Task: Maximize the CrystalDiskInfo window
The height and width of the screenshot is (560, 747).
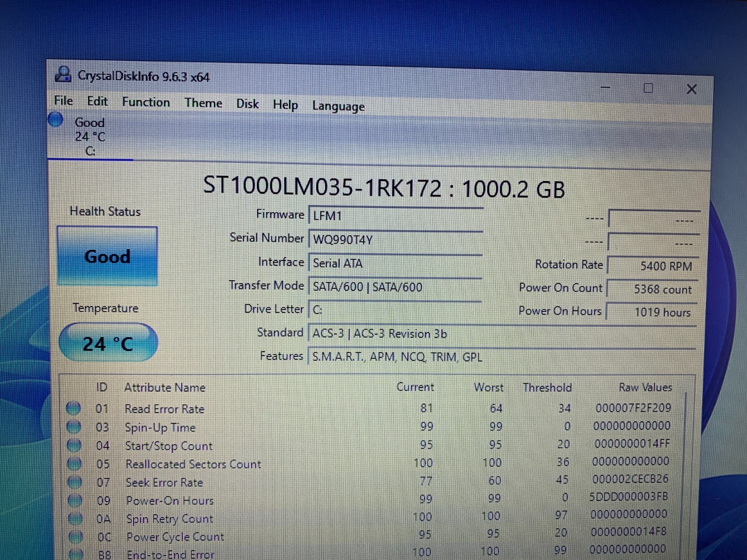Action: tap(648, 88)
